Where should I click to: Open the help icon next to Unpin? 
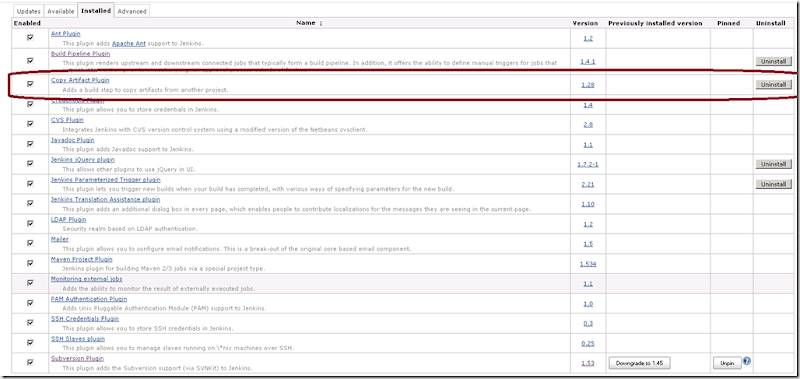pyautogui.click(x=747, y=361)
